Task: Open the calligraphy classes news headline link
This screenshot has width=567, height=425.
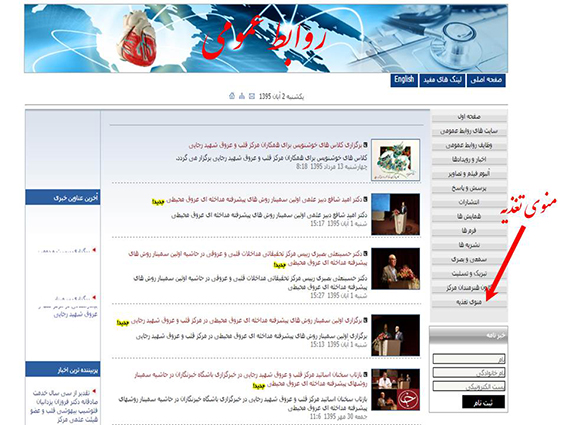Action: tap(278, 145)
